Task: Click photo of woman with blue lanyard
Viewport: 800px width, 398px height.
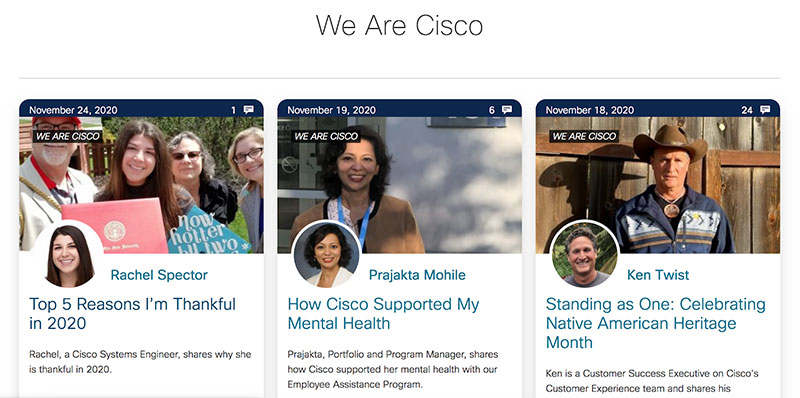Action: coord(399,185)
